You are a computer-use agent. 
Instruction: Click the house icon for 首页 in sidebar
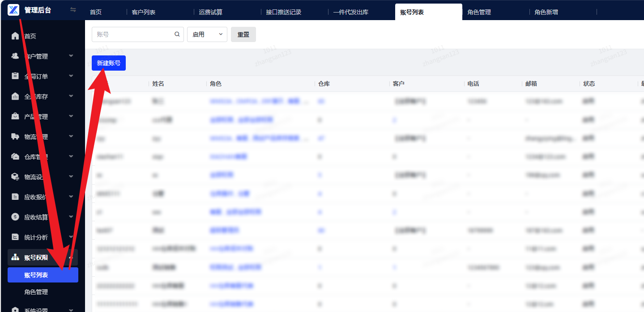tap(15, 36)
